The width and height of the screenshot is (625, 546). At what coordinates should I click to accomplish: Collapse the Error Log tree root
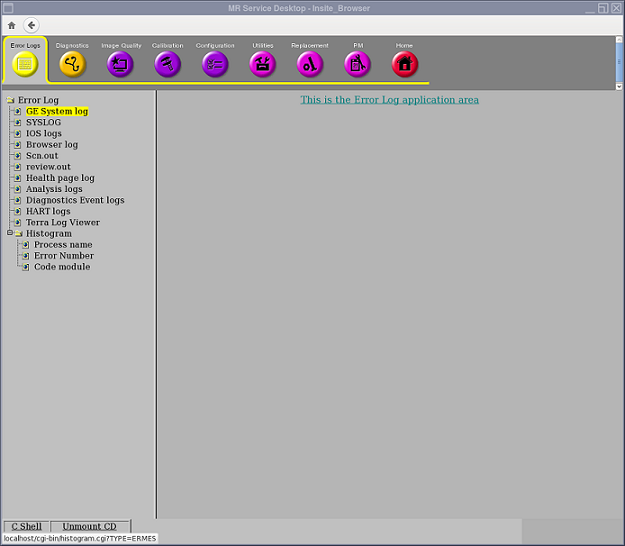[x=9, y=100]
